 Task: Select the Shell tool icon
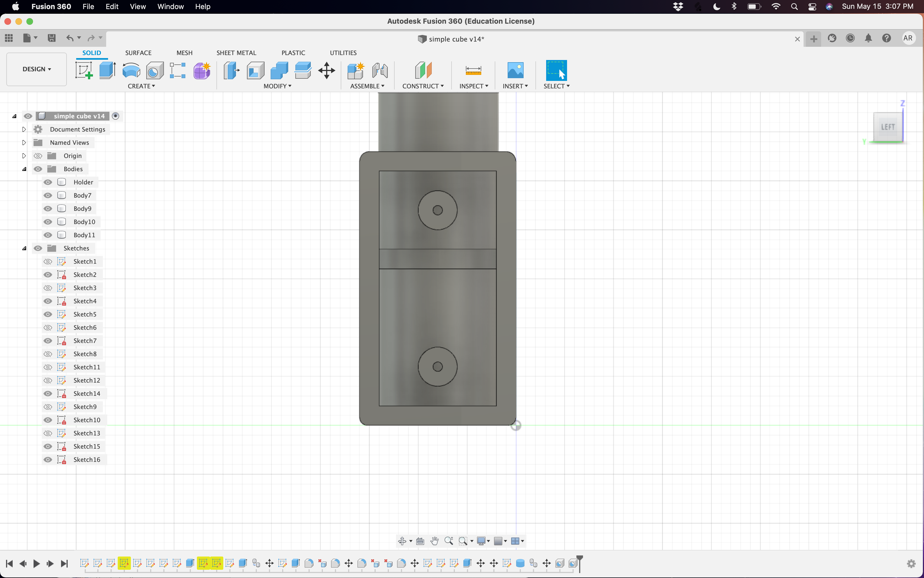[255, 71]
